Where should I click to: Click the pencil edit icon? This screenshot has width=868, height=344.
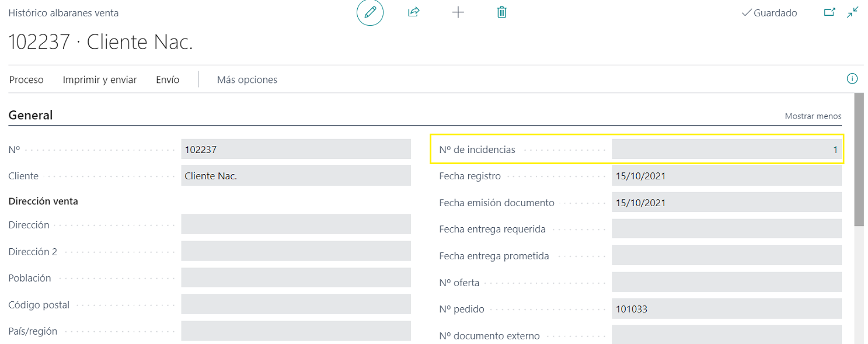point(370,12)
